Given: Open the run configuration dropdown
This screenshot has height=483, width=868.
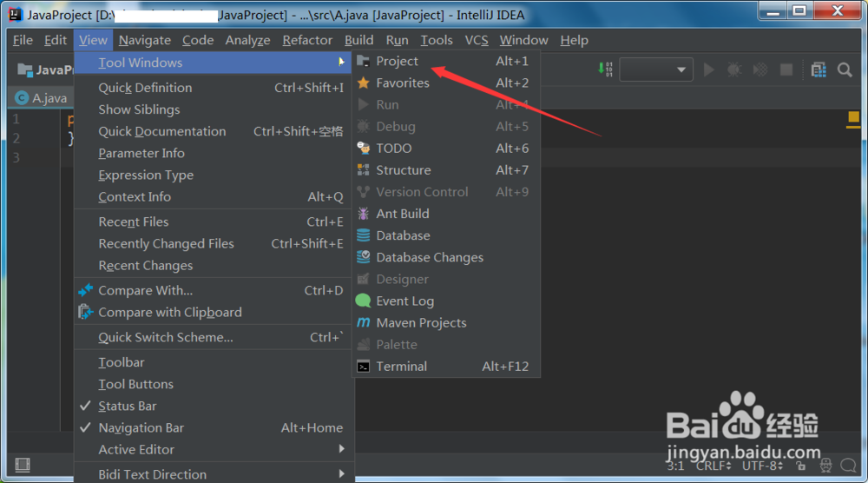Looking at the screenshot, I should (656, 69).
